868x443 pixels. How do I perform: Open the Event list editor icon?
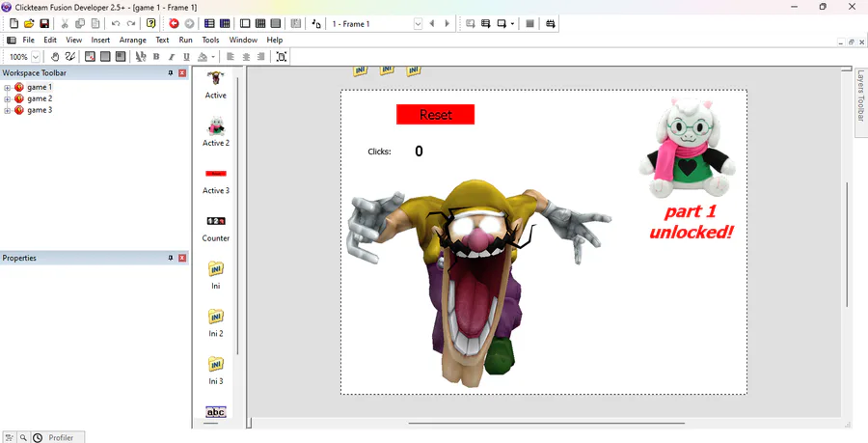[x=260, y=24]
